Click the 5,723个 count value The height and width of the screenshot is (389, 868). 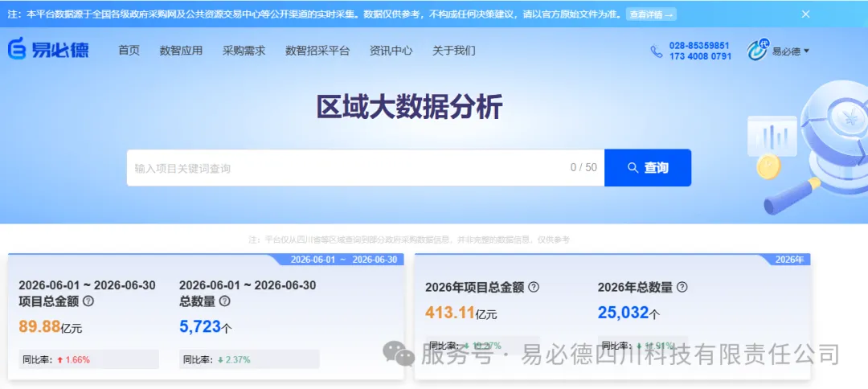point(206,327)
